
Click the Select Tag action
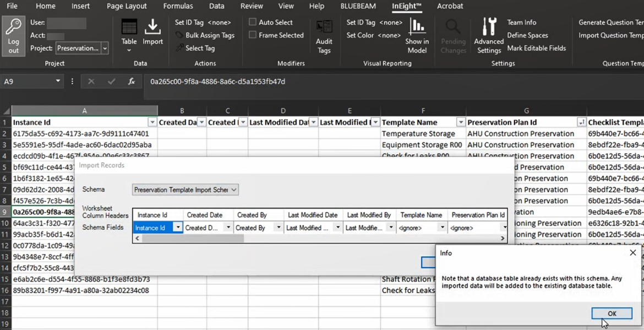199,48
